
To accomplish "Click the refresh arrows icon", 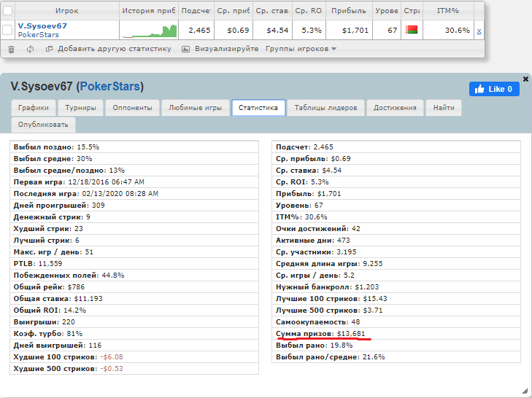I will 30,49.
